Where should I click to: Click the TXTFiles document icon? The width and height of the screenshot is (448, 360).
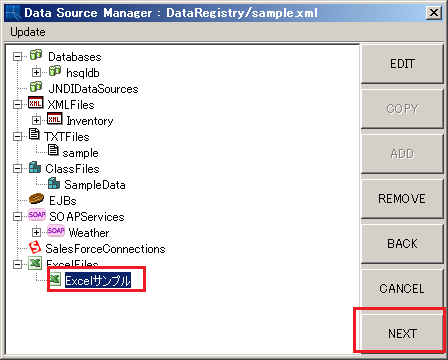tap(34, 134)
